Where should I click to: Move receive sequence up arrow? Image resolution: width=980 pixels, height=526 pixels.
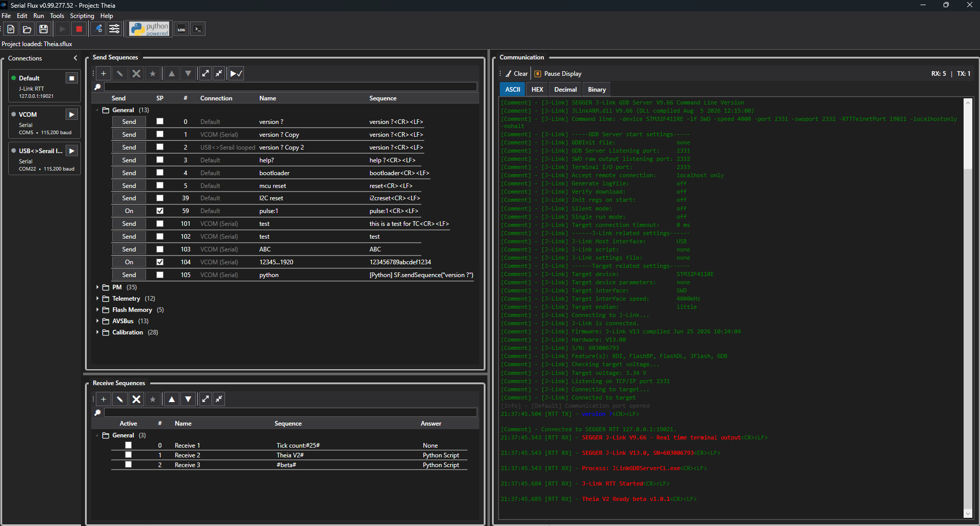coord(172,399)
